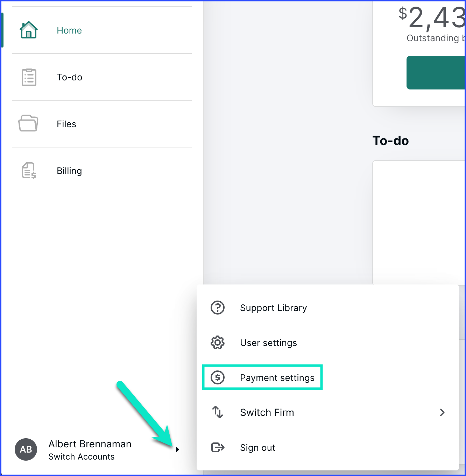Click the AB avatar circle
466x476 pixels.
[26, 449]
